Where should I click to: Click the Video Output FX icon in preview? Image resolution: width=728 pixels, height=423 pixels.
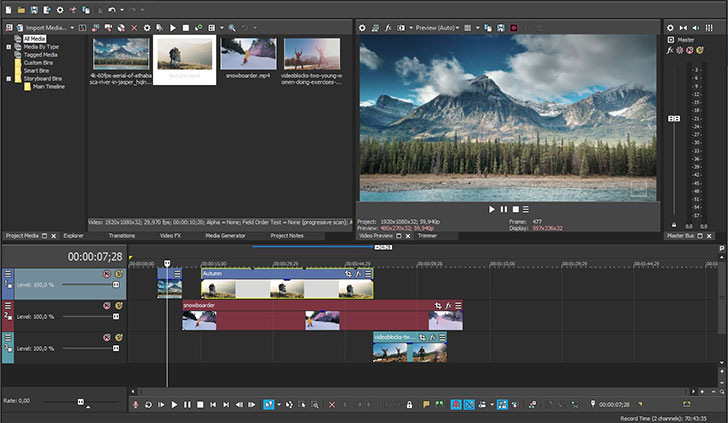pos(387,28)
